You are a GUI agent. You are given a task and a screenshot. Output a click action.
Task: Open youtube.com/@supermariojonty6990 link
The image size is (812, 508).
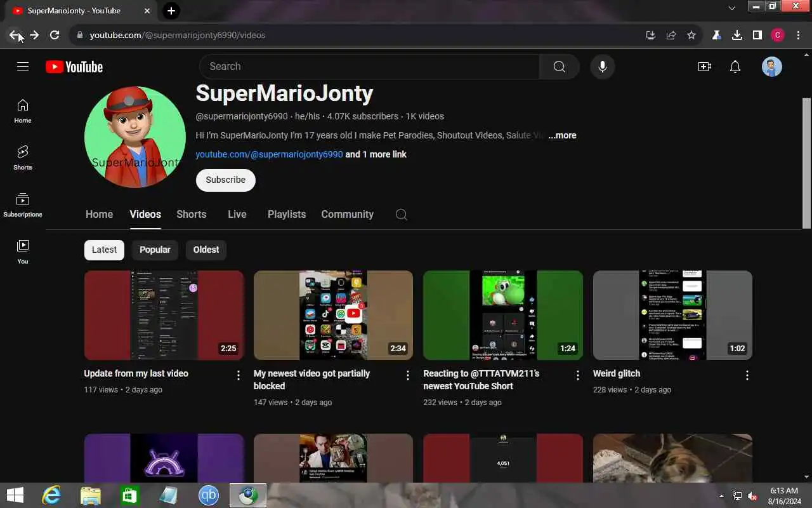tap(269, 154)
